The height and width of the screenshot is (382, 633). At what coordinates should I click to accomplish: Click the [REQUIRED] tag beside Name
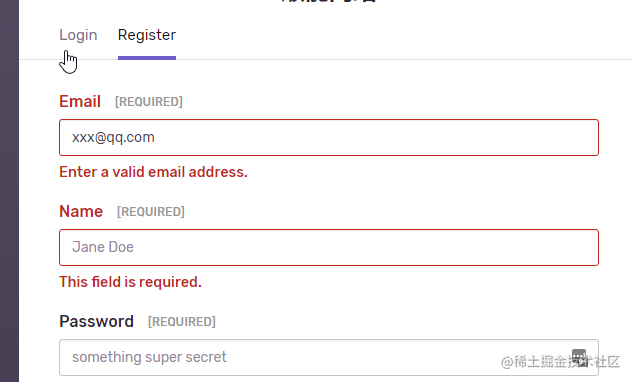tap(151, 212)
